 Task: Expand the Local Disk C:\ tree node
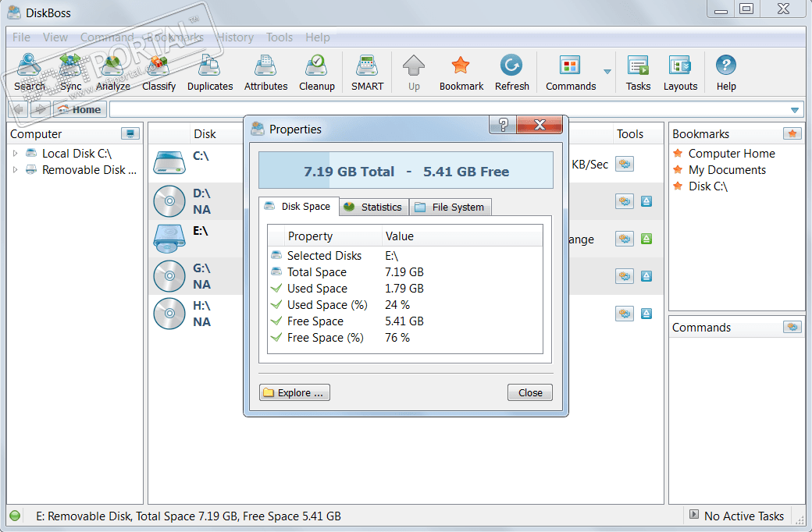15,153
